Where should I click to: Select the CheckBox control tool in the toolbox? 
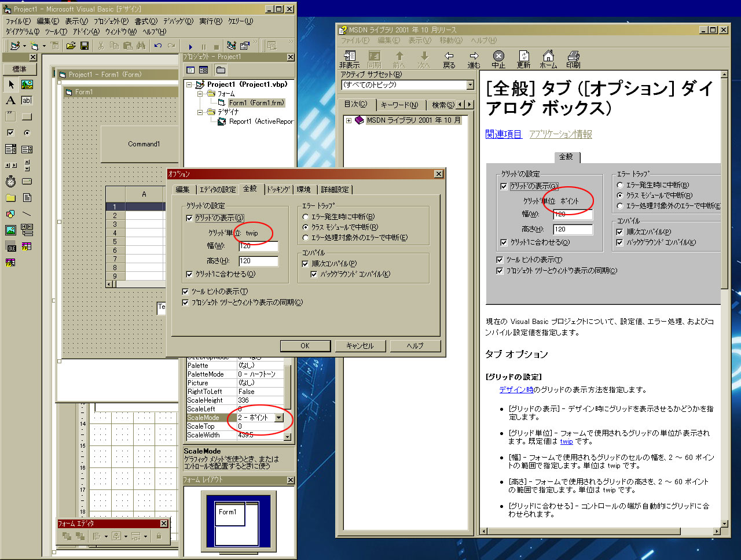(11, 133)
